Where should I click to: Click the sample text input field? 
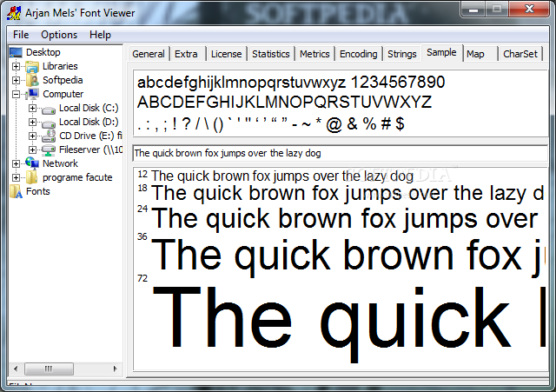[x=340, y=153]
